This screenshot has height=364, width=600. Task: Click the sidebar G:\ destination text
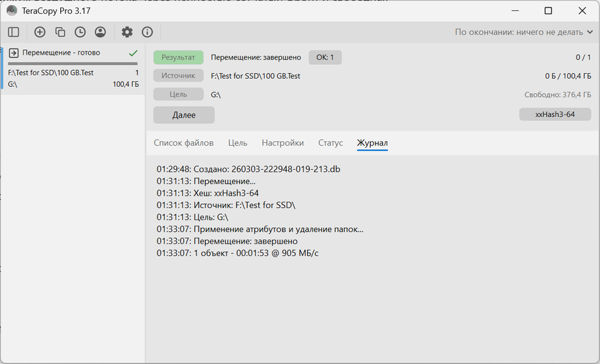(12, 84)
